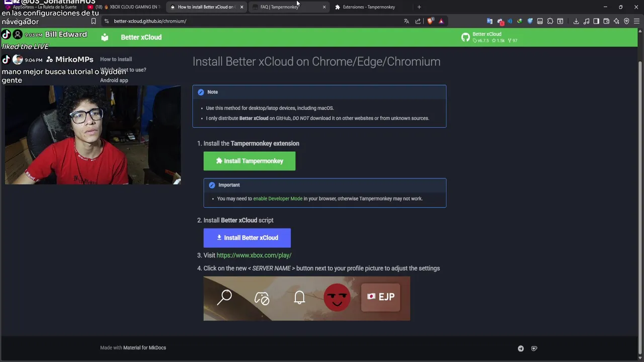Open the downloads arrow icon
Image resolution: width=644 pixels, height=362 pixels.
[576, 21]
